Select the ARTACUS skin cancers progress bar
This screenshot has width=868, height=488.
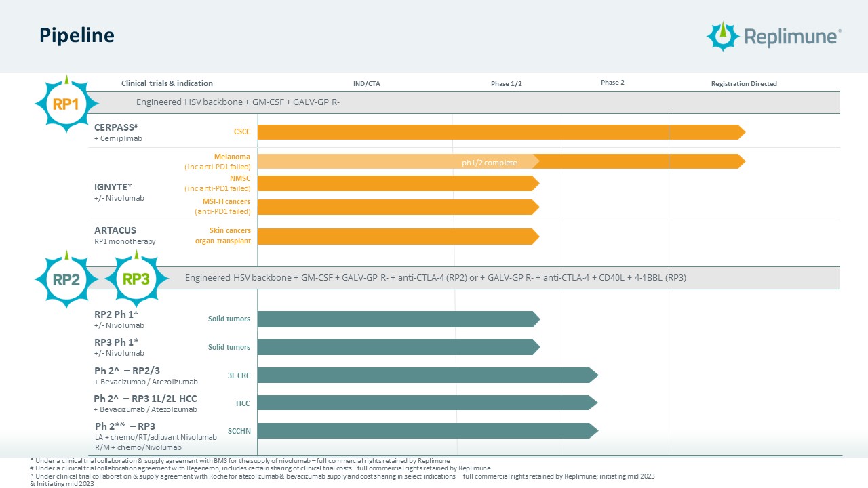(x=398, y=237)
